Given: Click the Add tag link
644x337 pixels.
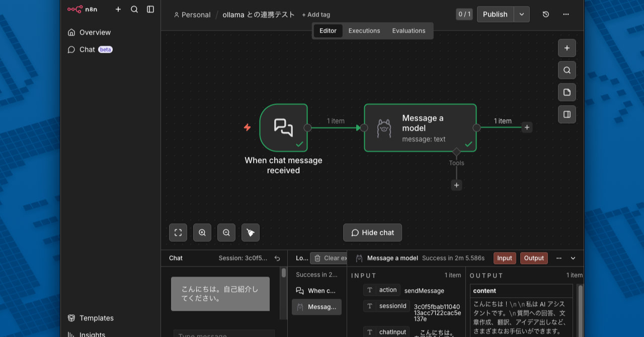Looking at the screenshot, I should (x=316, y=15).
